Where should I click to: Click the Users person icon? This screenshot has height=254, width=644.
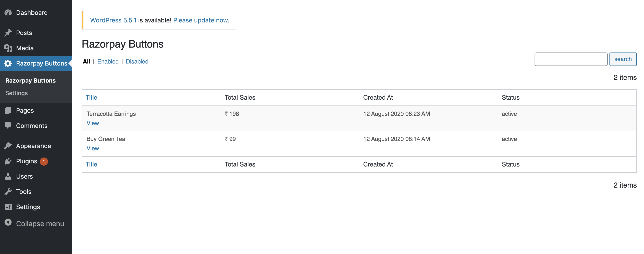point(8,176)
